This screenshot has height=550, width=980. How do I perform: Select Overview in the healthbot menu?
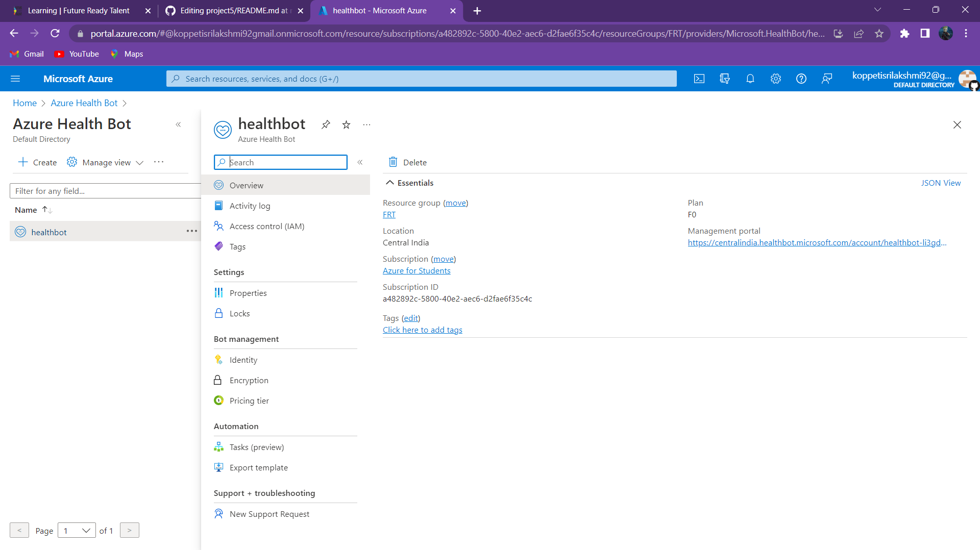(247, 185)
